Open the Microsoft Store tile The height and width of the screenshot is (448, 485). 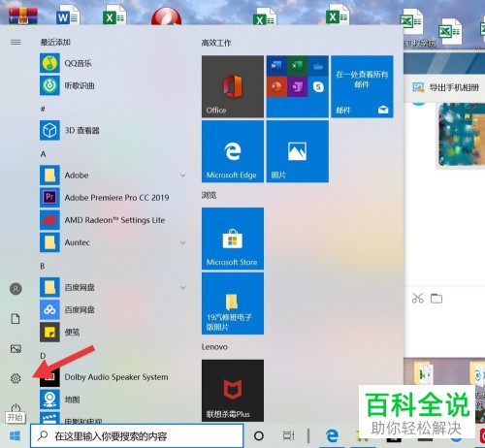point(233,239)
